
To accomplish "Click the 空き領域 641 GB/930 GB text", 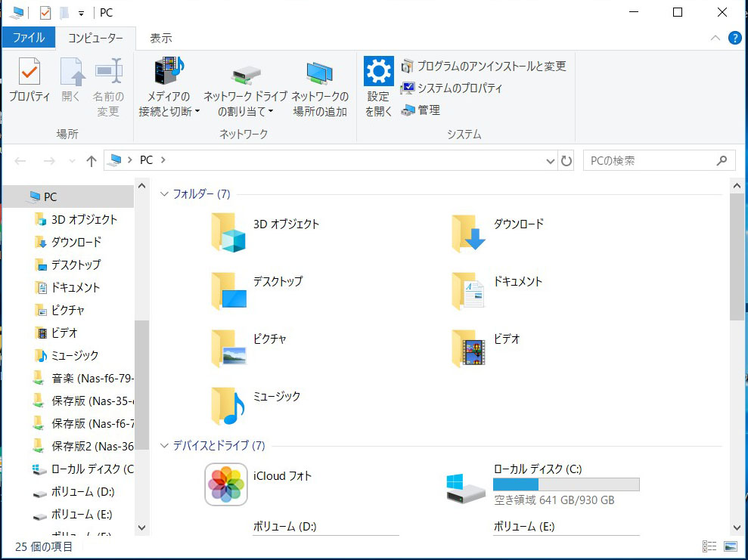I will click(554, 500).
